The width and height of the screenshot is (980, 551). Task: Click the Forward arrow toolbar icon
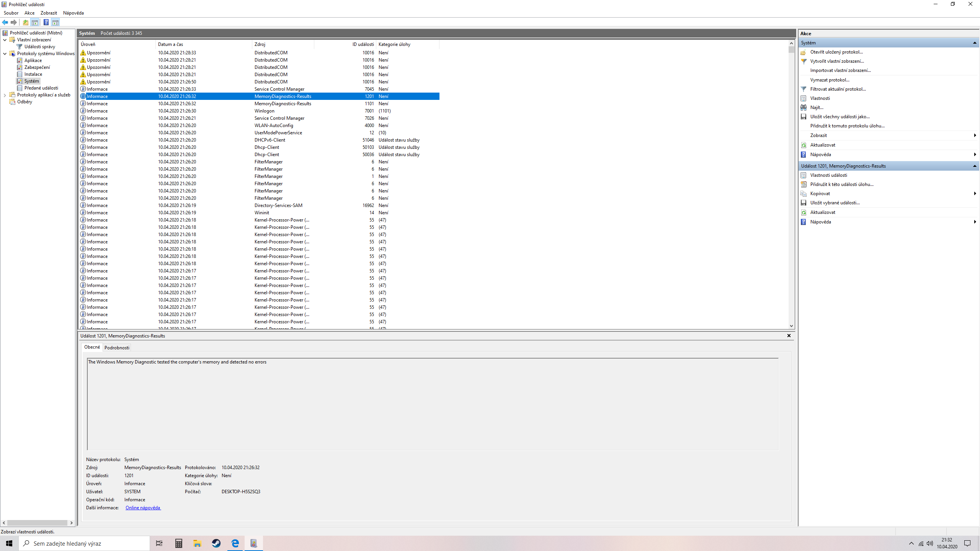[14, 22]
